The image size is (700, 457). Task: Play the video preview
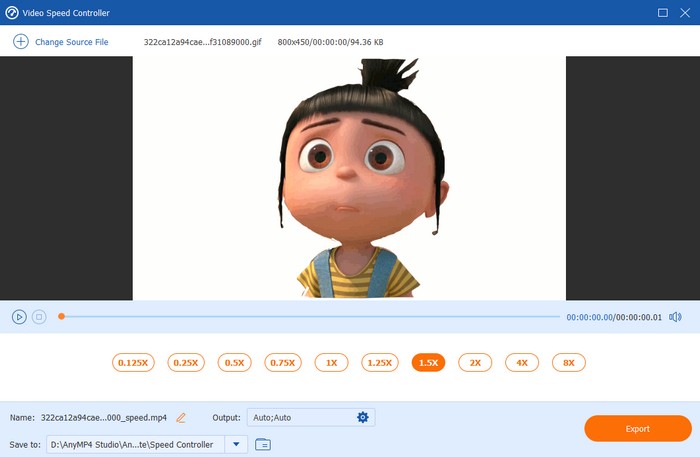click(19, 317)
